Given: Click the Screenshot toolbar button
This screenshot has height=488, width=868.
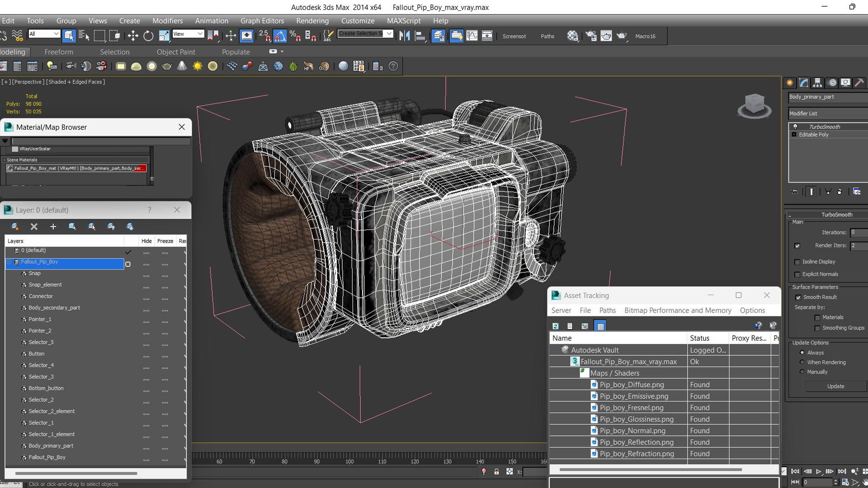Looking at the screenshot, I should click(514, 36).
